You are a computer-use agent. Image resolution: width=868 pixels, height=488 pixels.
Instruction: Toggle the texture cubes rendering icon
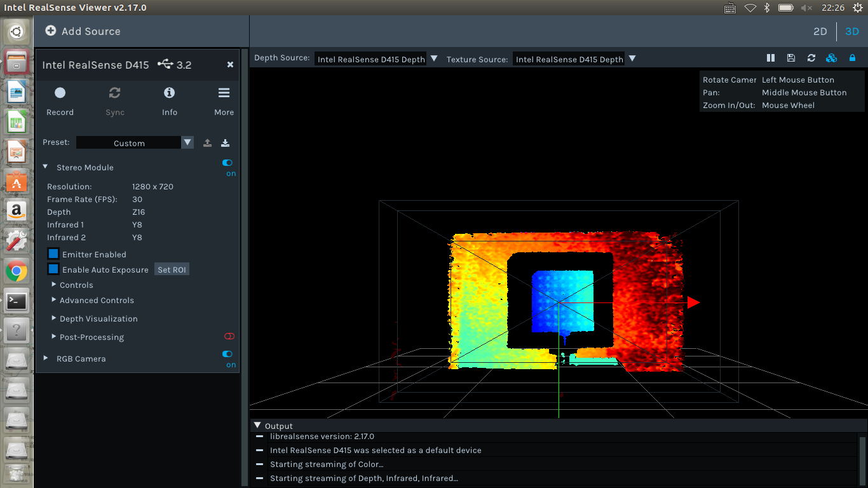click(832, 58)
